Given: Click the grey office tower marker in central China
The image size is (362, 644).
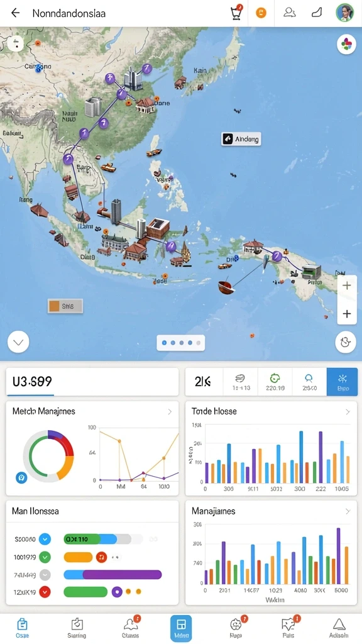Looking at the screenshot, I should click(93, 107).
